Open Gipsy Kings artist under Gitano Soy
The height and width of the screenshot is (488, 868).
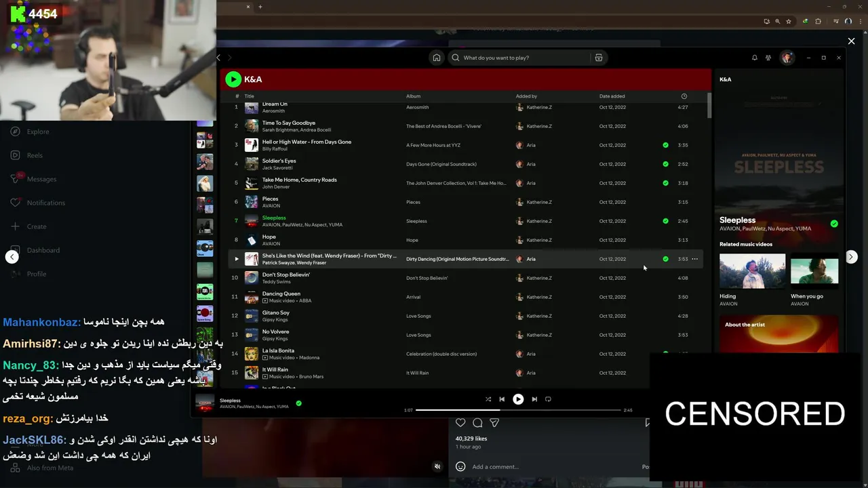pos(275,319)
